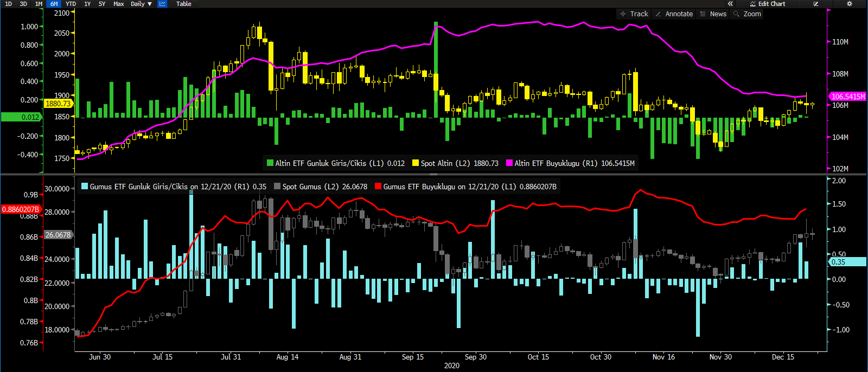The height and width of the screenshot is (372, 868).
Task: Set chart range to YTD
Action: coord(71,4)
